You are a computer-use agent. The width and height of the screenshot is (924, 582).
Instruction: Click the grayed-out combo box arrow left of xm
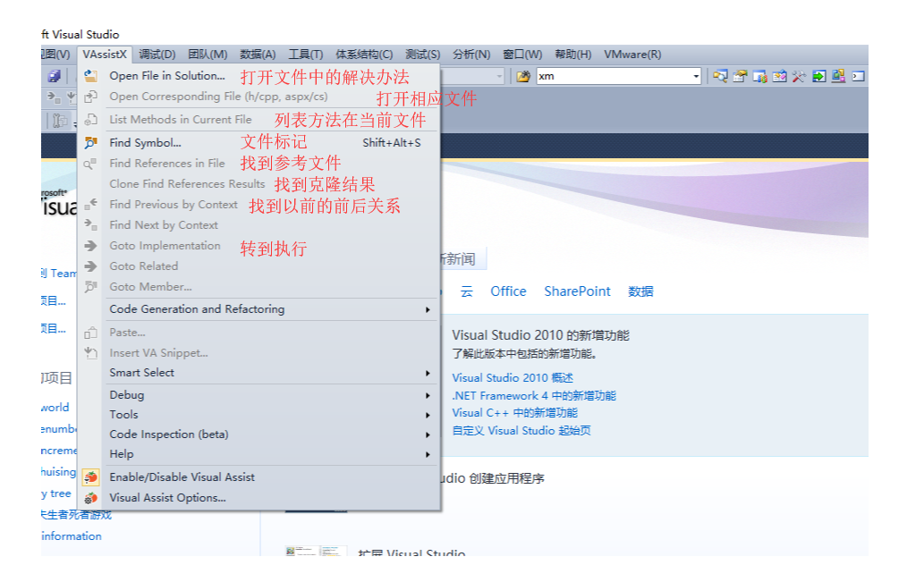[499, 77]
